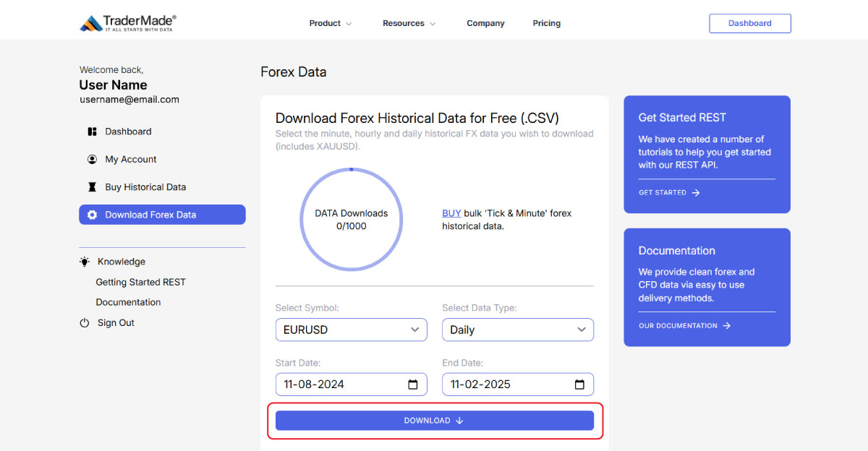Open the Select Symbol EURUSD dropdown
This screenshot has width=868, height=451.
point(352,330)
